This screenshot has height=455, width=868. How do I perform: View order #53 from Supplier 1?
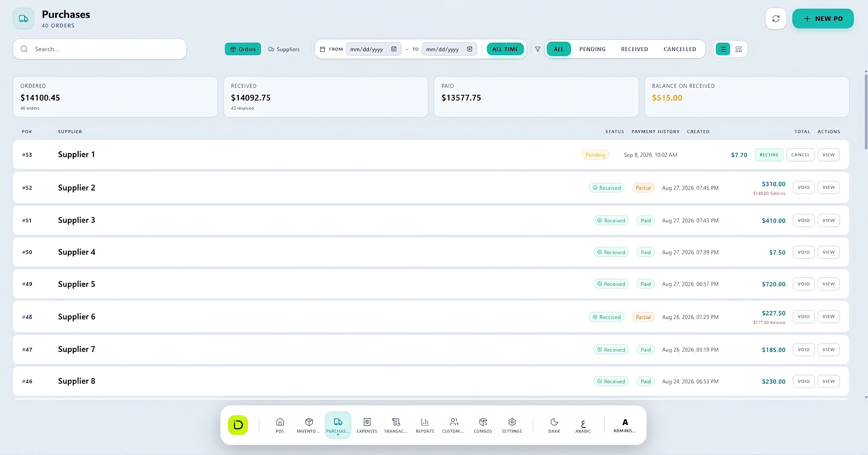tap(828, 155)
